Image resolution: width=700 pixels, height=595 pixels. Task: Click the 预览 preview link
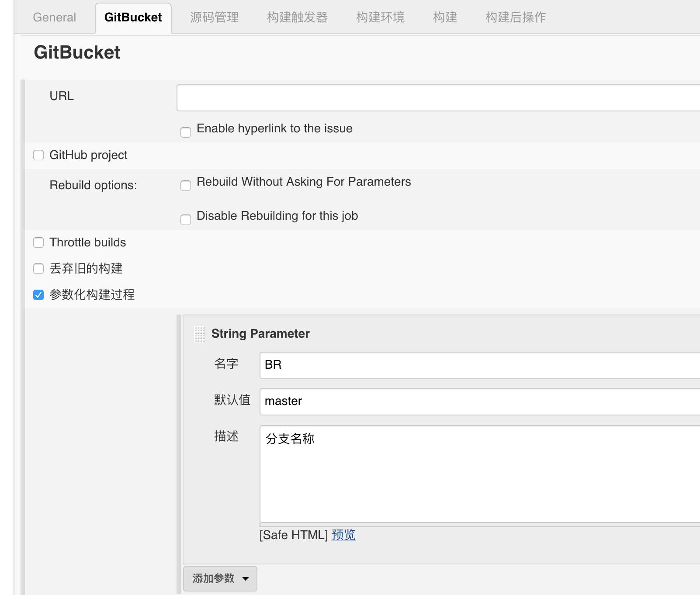[343, 535]
